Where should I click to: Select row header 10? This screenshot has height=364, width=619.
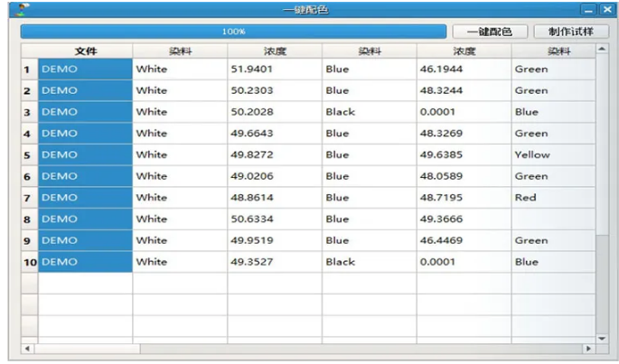pos(30,262)
